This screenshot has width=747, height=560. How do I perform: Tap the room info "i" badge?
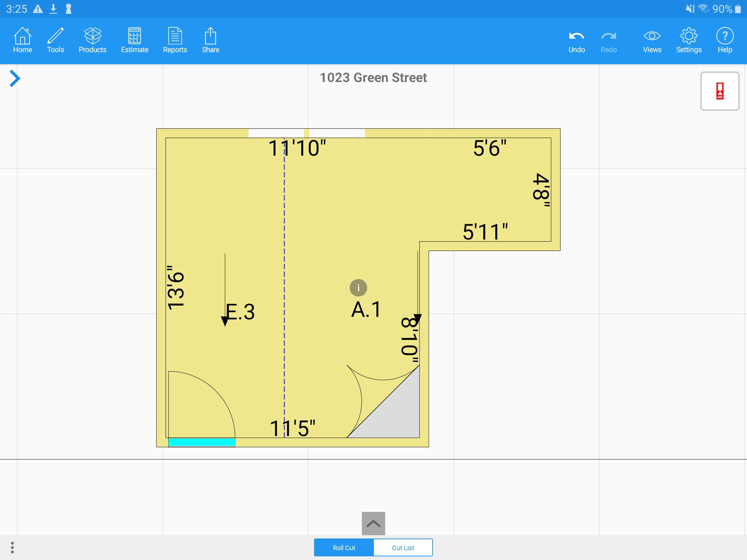(358, 288)
